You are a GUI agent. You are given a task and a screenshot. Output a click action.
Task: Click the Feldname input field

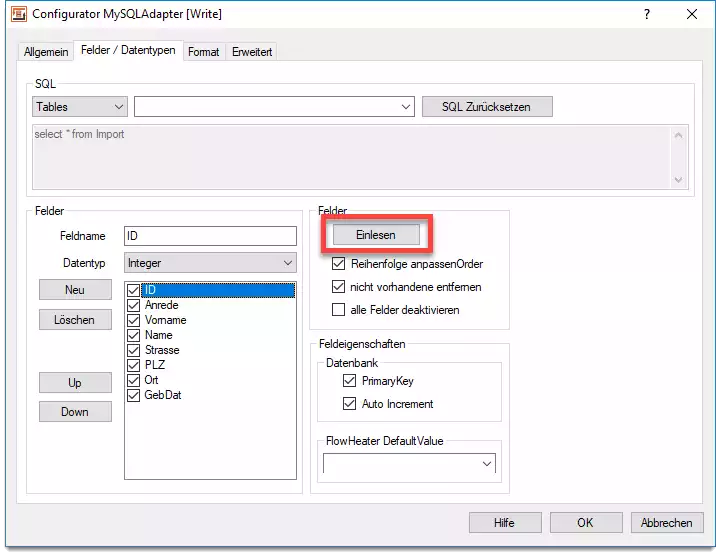(x=209, y=236)
